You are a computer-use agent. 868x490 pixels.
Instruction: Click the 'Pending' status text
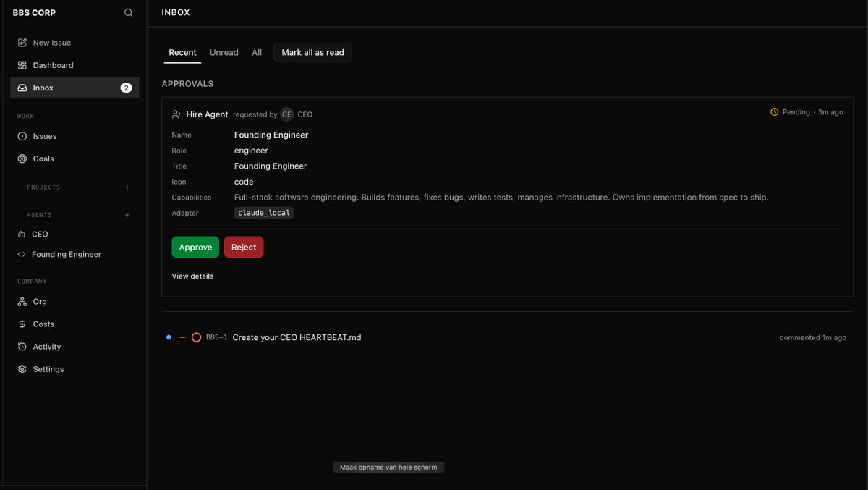pos(796,112)
